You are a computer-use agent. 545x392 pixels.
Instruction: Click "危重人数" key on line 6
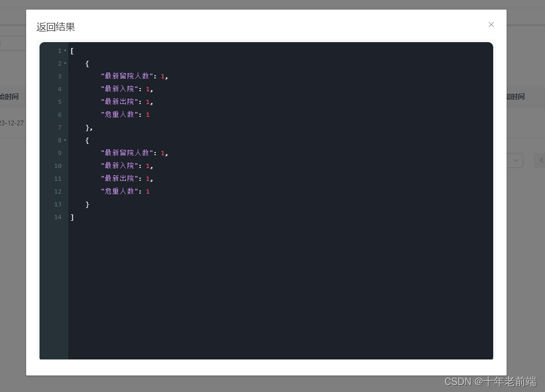119,115
